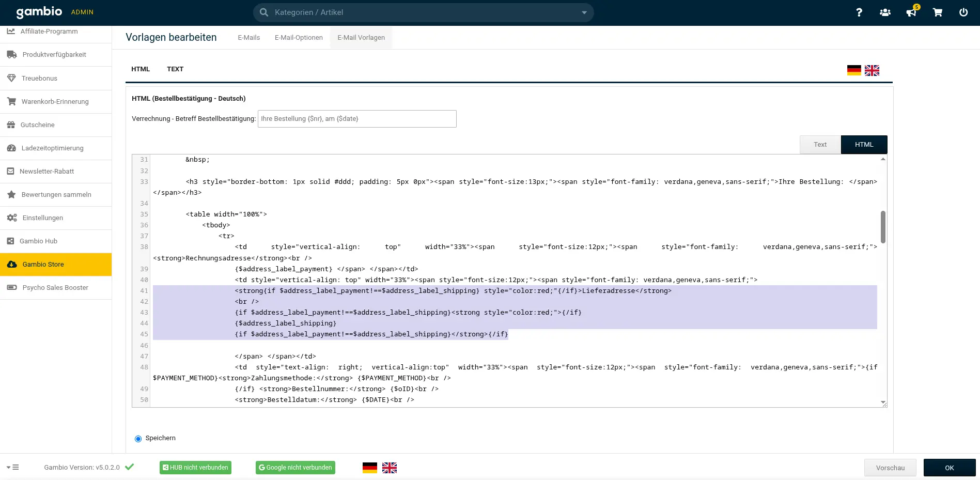
Task: Click the English flag in footer
Action: pos(389,468)
